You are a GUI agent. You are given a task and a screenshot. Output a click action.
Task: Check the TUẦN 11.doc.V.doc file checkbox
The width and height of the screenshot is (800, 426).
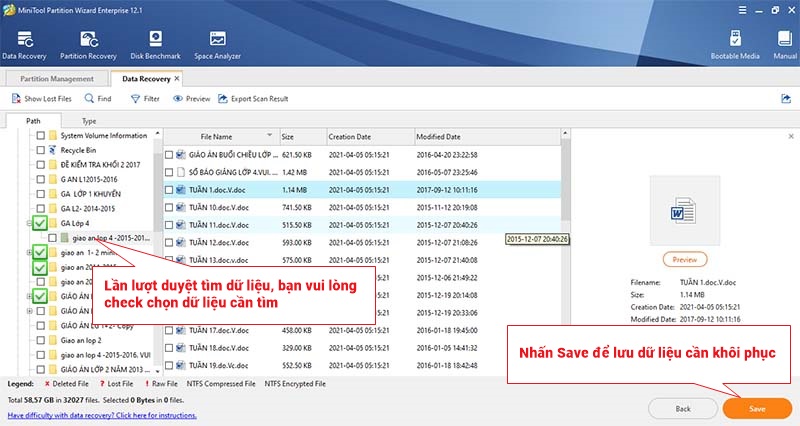169,225
